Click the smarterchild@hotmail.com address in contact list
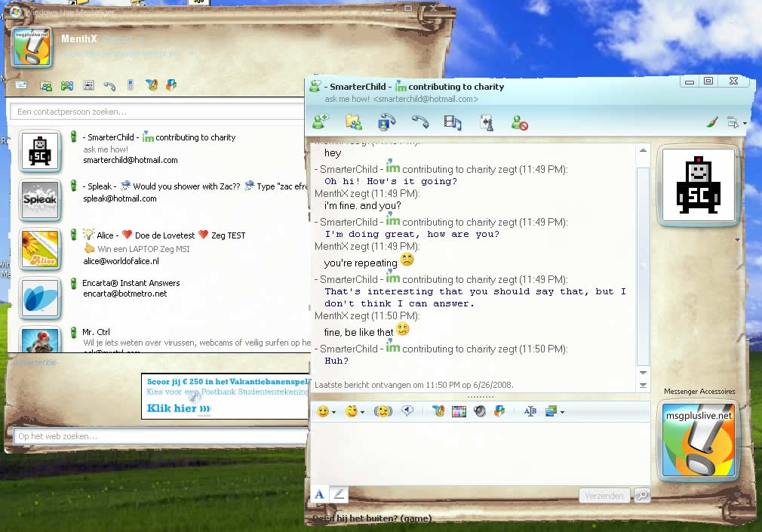Viewport: 762px width, 532px height. click(131, 160)
